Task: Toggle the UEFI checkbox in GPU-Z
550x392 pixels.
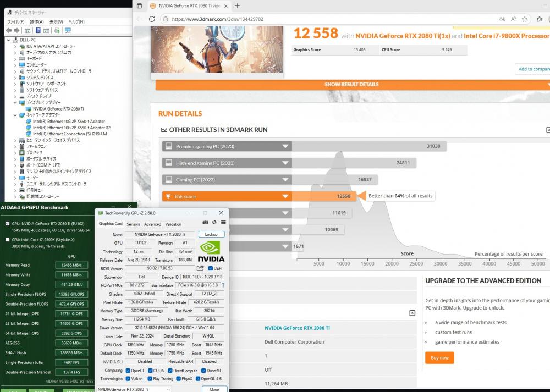Action: (211, 268)
